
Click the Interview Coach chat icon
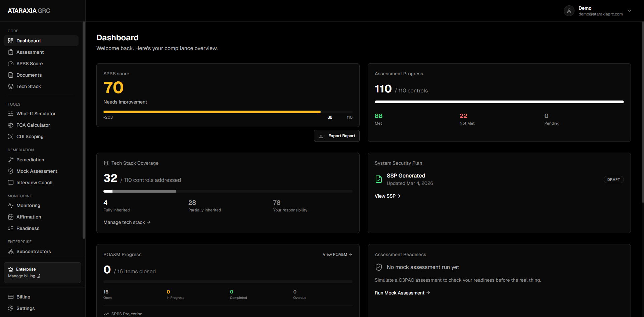(11, 183)
